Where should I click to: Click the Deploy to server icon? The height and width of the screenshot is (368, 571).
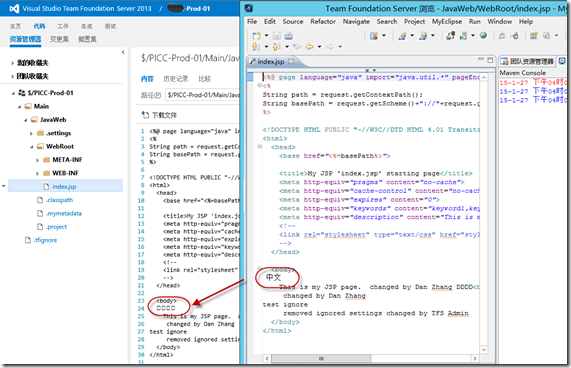point(451,36)
